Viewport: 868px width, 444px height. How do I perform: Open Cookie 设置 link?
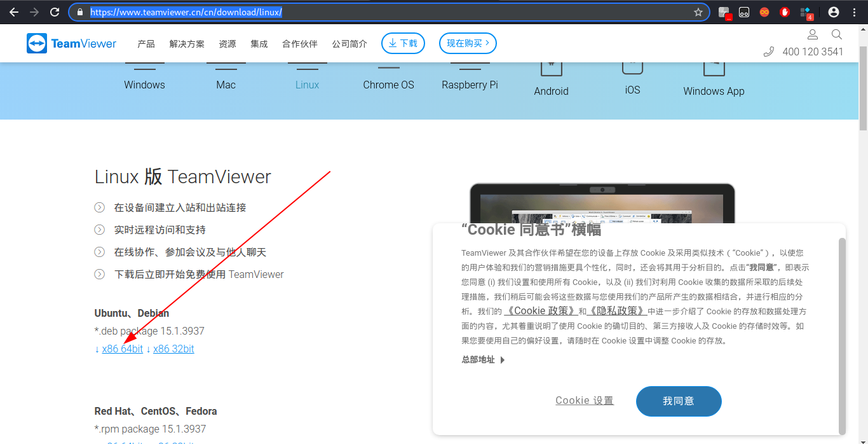585,400
